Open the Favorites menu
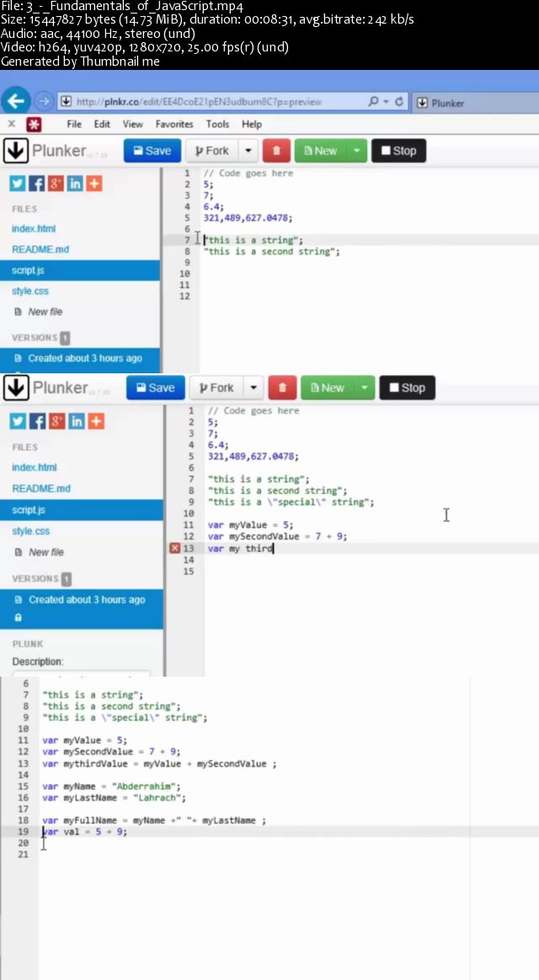The width and height of the screenshot is (539, 980). (174, 124)
